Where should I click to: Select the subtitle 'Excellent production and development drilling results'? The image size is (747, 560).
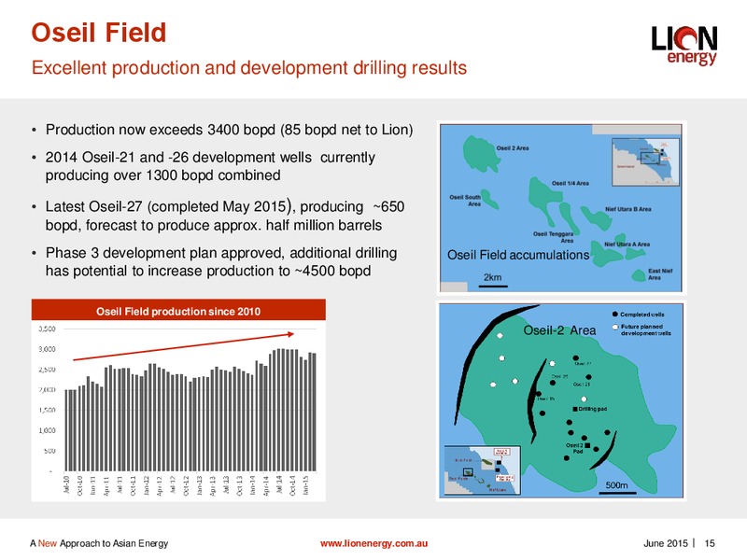(249, 67)
